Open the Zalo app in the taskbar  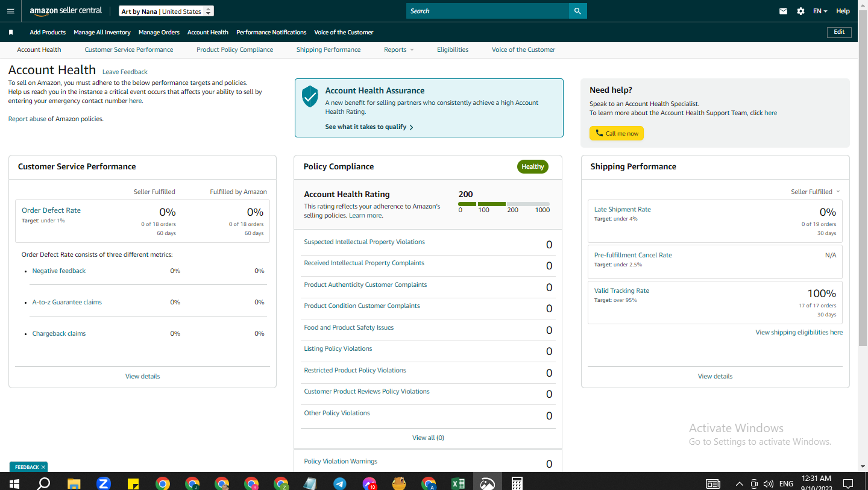(x=103, y=483)
